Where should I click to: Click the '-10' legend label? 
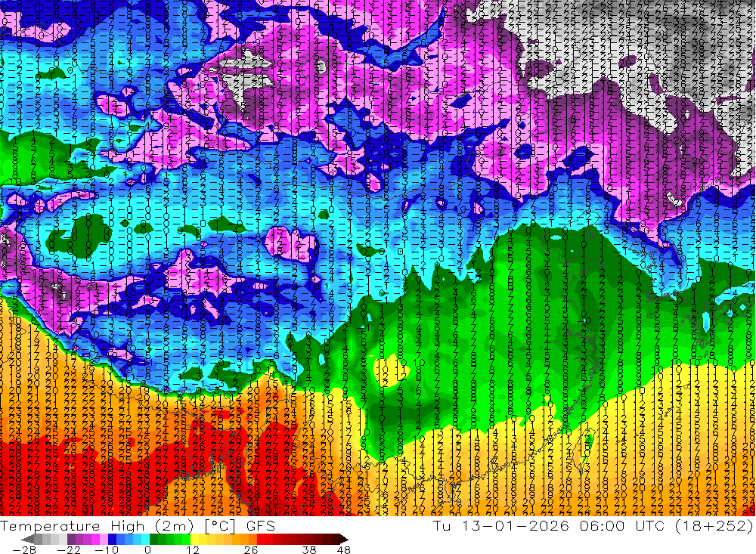pos(107,550)
